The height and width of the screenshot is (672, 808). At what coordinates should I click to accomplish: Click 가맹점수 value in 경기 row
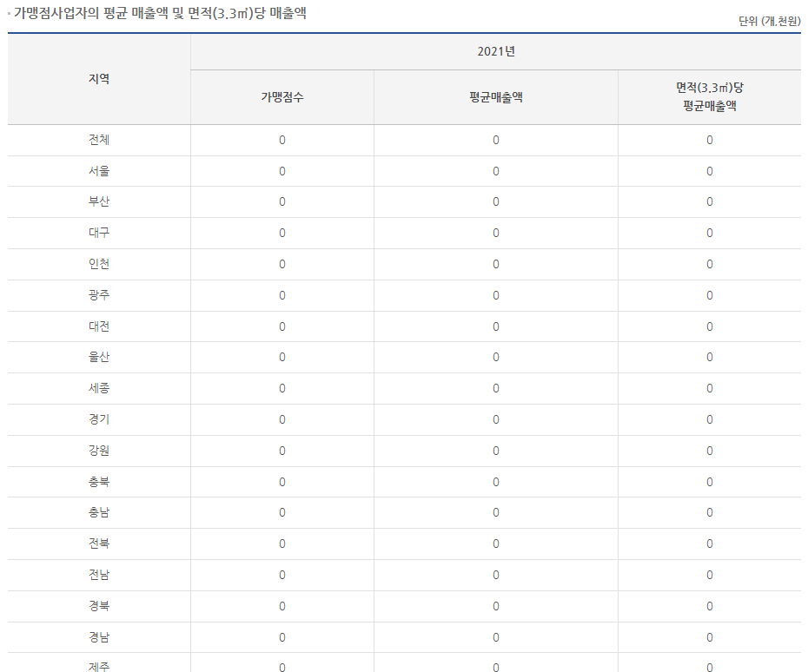point(281,419)
